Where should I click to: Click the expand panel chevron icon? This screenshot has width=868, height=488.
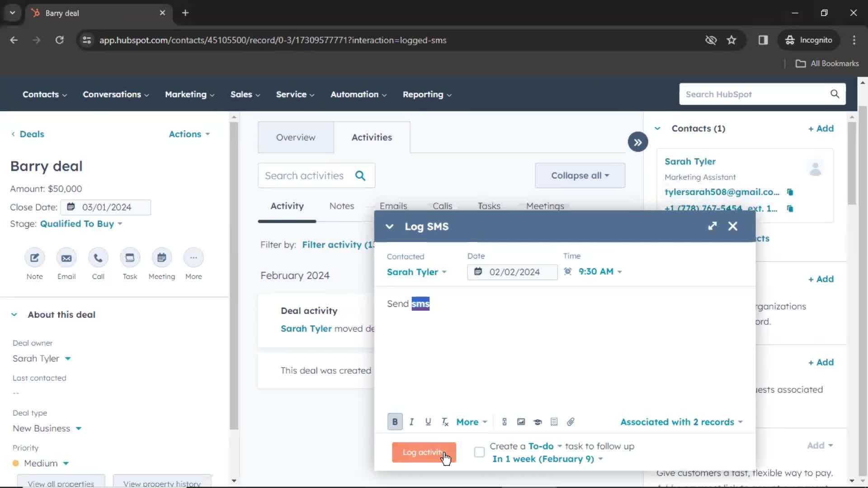pyautogui.click(x=638, y=142)
